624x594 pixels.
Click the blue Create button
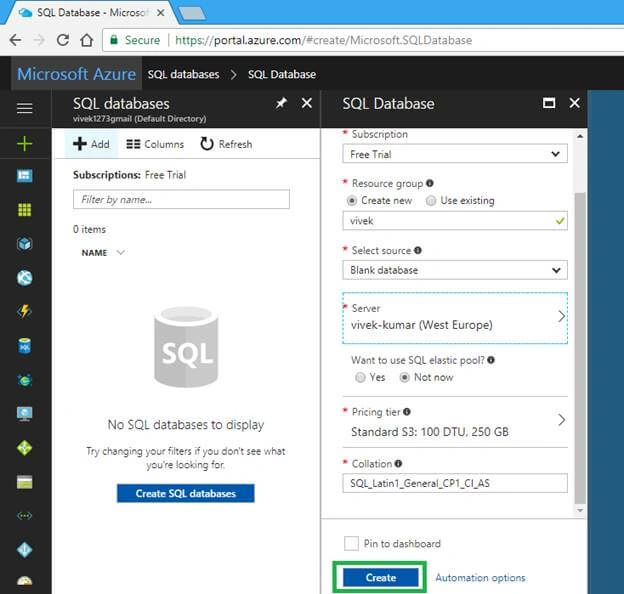[380, 577]
